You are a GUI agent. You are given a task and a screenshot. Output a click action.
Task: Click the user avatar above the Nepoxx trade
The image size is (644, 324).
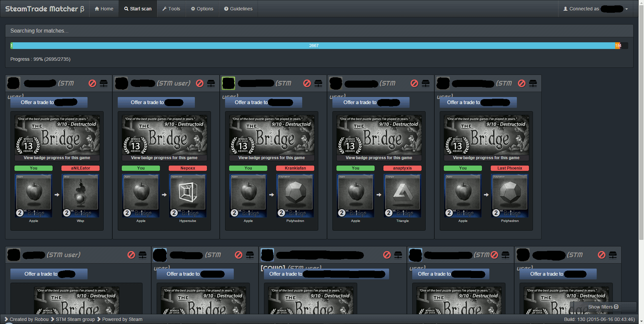(x=121, y=83)
